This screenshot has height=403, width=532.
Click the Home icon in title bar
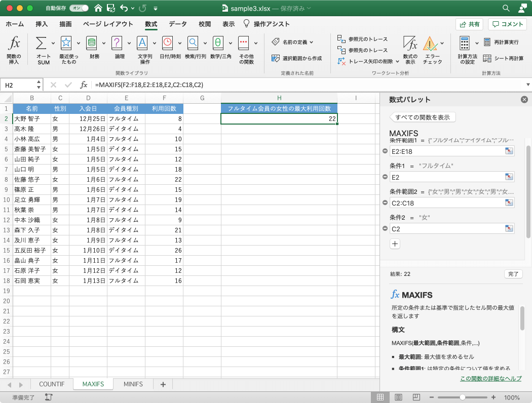click(98, 8)
